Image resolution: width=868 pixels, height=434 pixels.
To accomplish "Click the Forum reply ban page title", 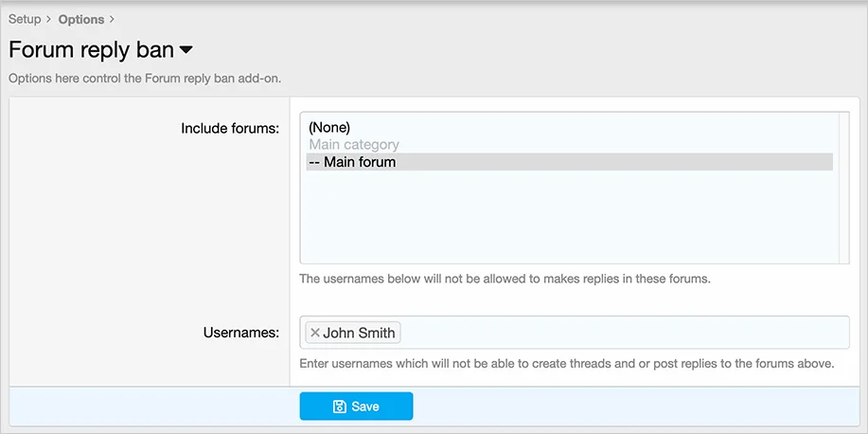I will 91,50.
